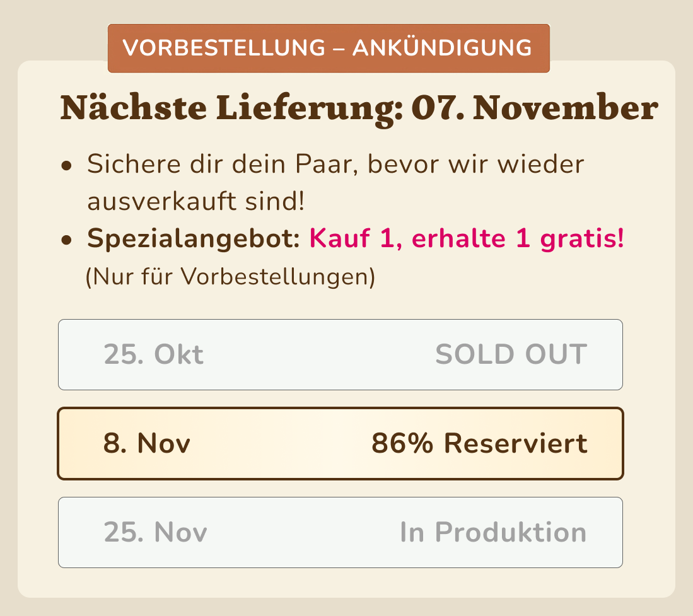Click the pink 'Kauf 1, erhalte 1 gratis!' offer
693x616 pixels.
pyautogui.click(x=466, y=240)
